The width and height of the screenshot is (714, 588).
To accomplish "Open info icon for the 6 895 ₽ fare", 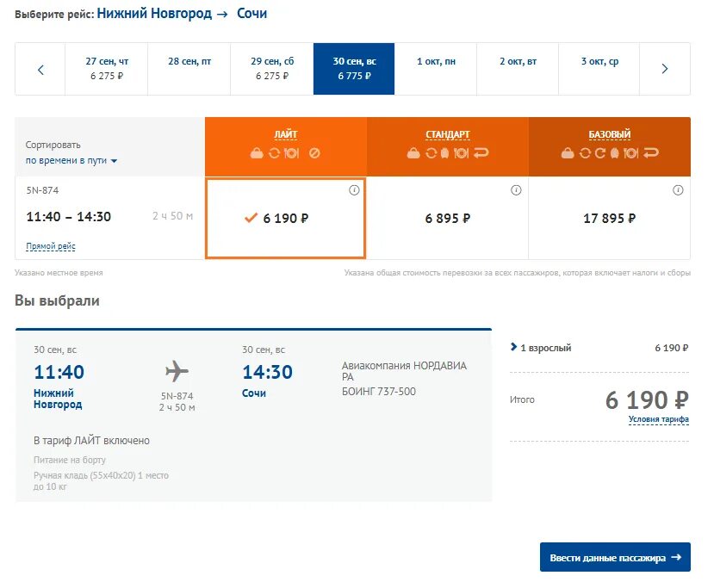I will (x=516, y=190).
